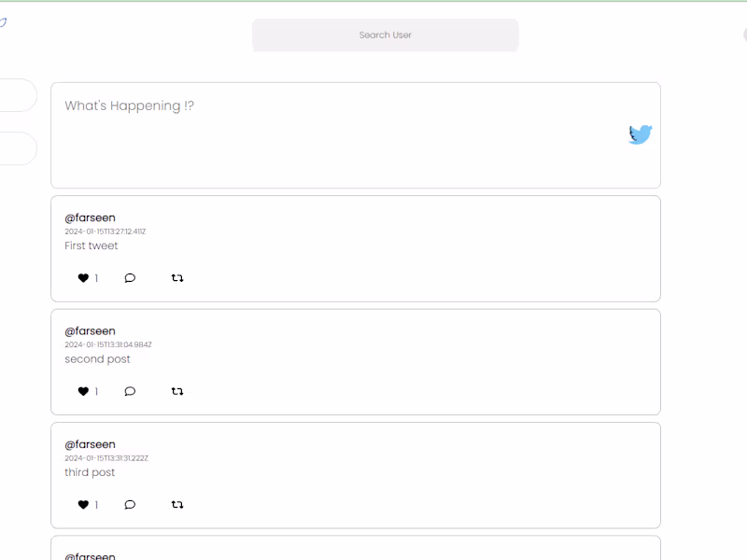Click the timestamp on "third post"

pos(106,458)
